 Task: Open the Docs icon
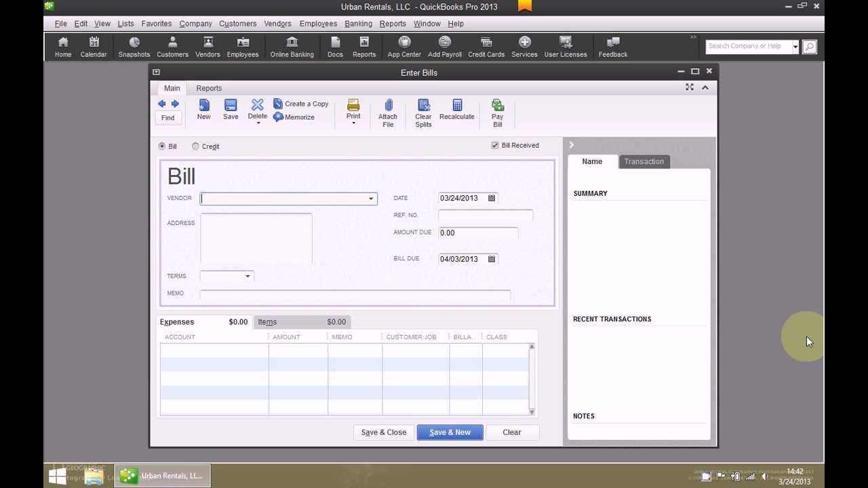tap(335, 47)
